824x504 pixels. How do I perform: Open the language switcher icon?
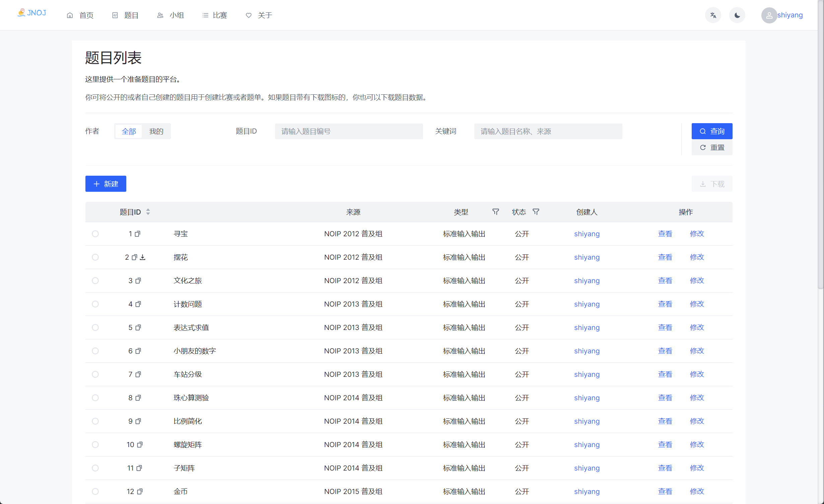point(713,15)
